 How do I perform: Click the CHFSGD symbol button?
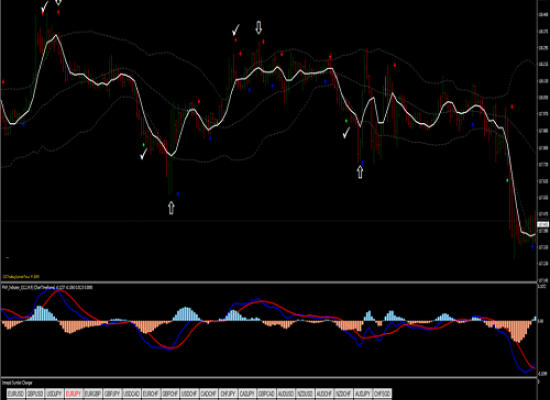(x=383, y=394)
